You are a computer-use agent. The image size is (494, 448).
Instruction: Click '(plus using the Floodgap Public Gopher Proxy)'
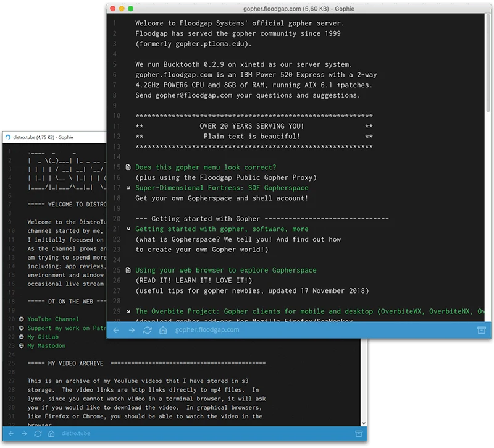click(226, 177)
